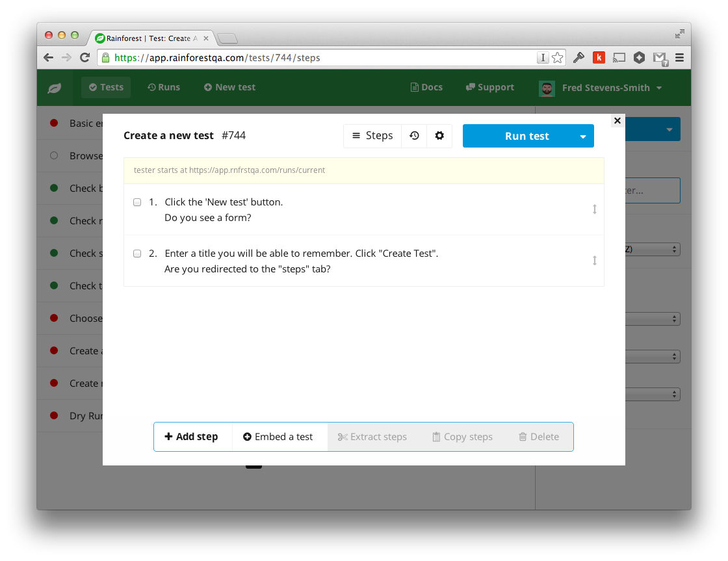Image resolution: width=728 pixels, height=561 pixels.
Task: Click 'Are you redirected to the "steps" tab?'
Action: [x=248, y=269]
